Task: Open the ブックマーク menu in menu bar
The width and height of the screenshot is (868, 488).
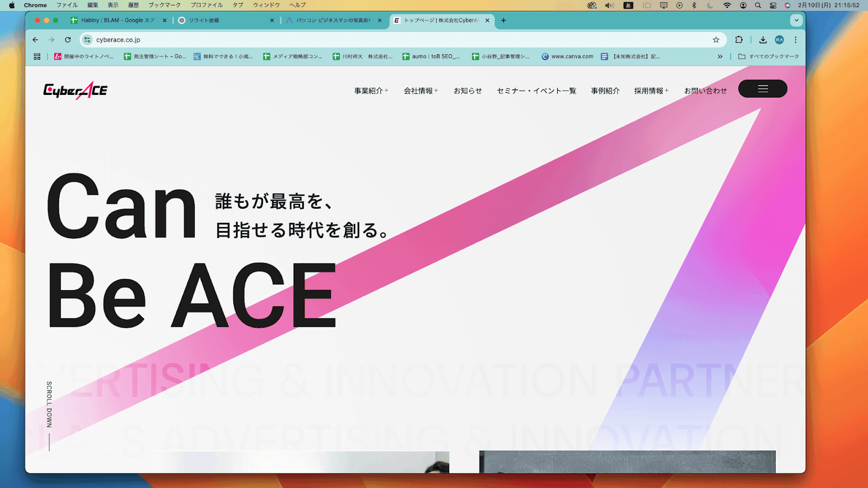Action: [x=164, y=5]
